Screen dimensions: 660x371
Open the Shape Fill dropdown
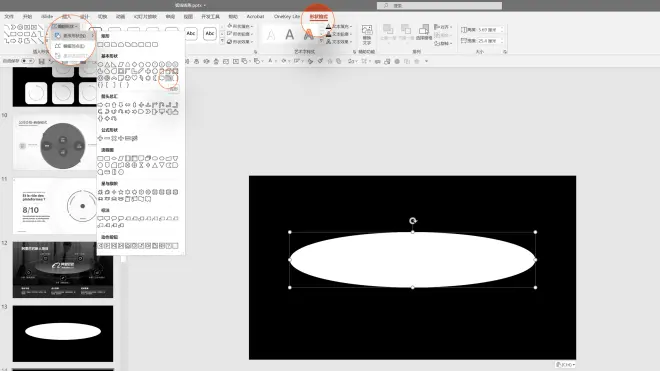tap(240, 26)
